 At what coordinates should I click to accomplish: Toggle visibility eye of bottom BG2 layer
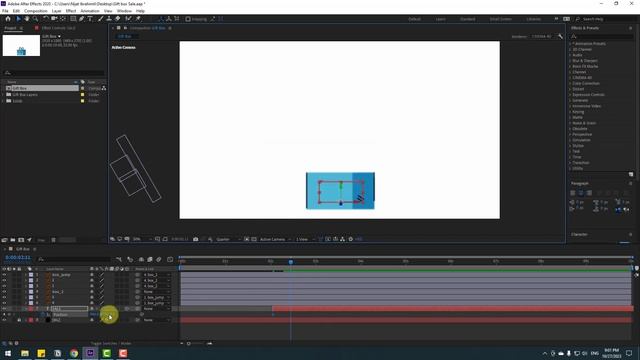pyautogui.click(x=4, y=320)
